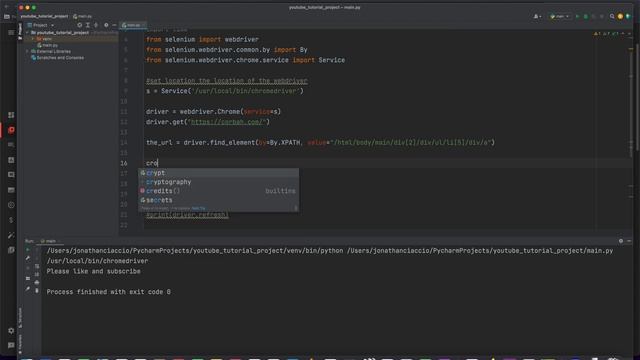The width and height of the screenshot is (640, 360).
Task: Open the 'main' run configuration dropdown
Action: click(560, 16)
